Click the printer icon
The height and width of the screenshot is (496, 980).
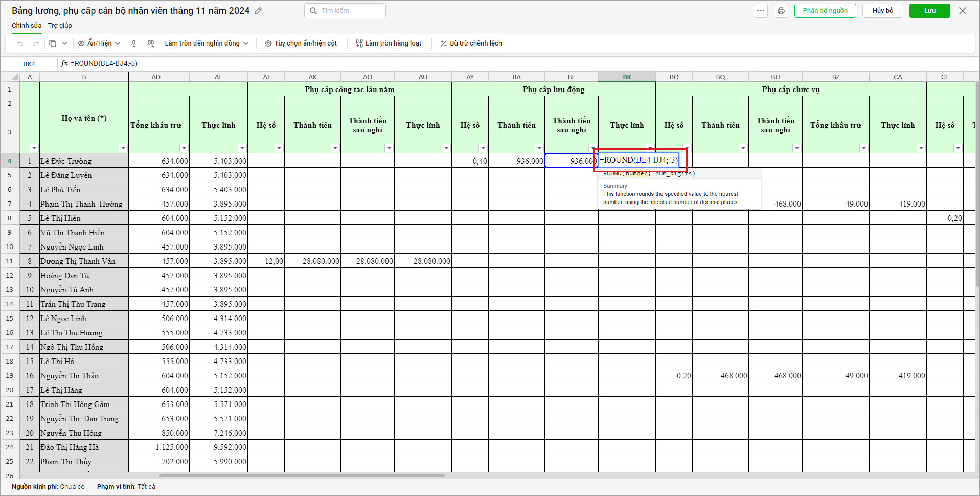pyautogui.click(x=781, y=11)
